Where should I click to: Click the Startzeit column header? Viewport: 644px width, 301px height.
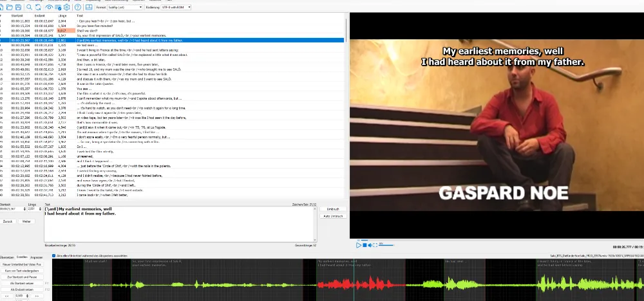coord(17,15)
